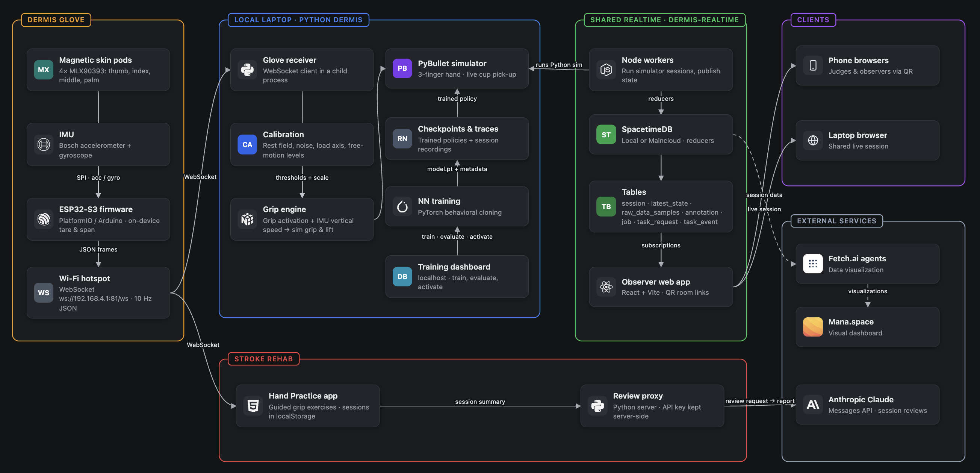The width and height of the screenshot is (980, 473).
Task: Click the purple PB PyBullet icon
Action: point(402,68)
